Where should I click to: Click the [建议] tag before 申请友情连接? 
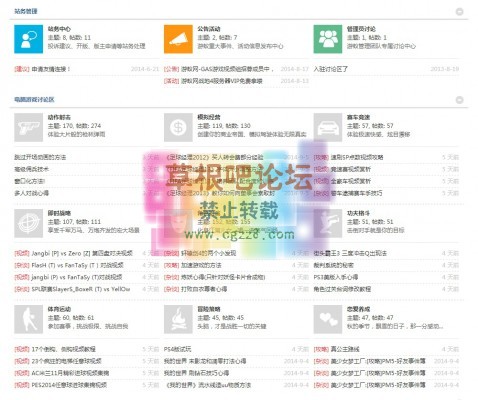coord(22,69)
